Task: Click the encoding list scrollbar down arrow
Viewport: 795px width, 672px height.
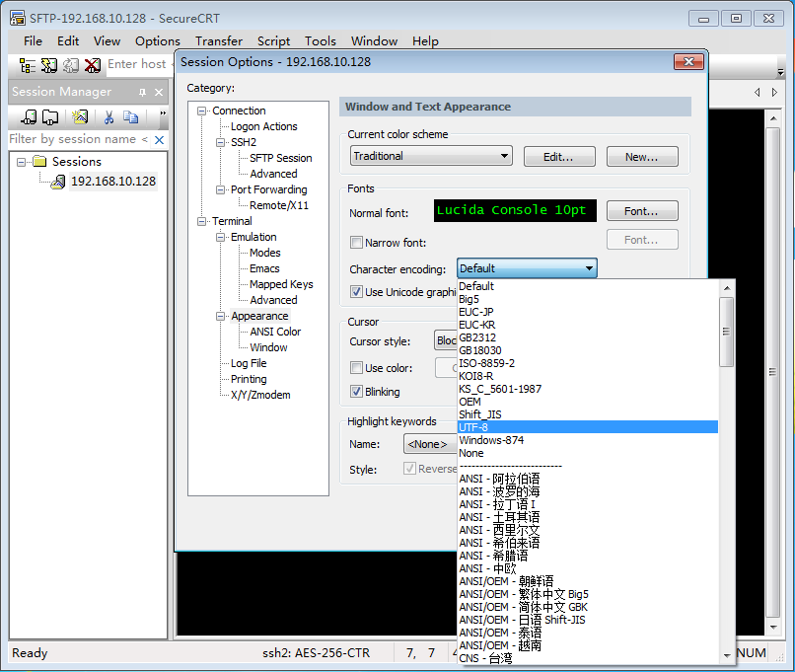Action: (x=726, y=655)
